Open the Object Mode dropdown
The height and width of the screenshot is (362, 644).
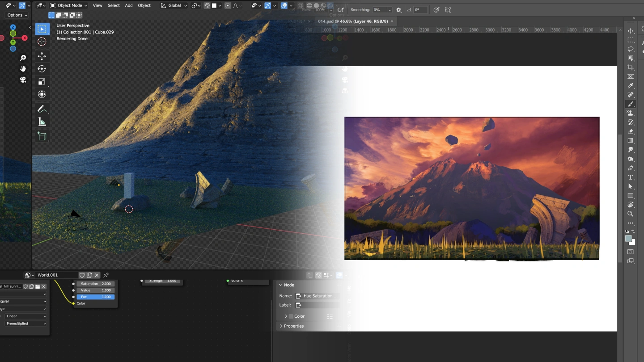tap(69, 5)
